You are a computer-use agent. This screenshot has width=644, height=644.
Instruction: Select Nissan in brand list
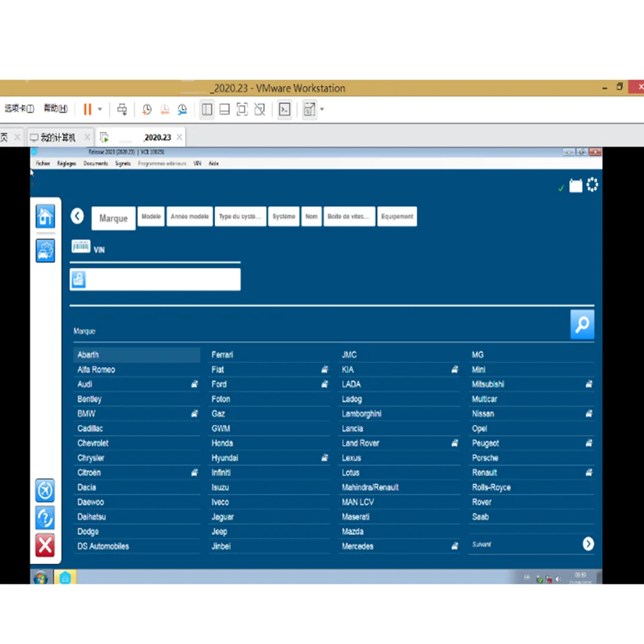tap(531, 413)
